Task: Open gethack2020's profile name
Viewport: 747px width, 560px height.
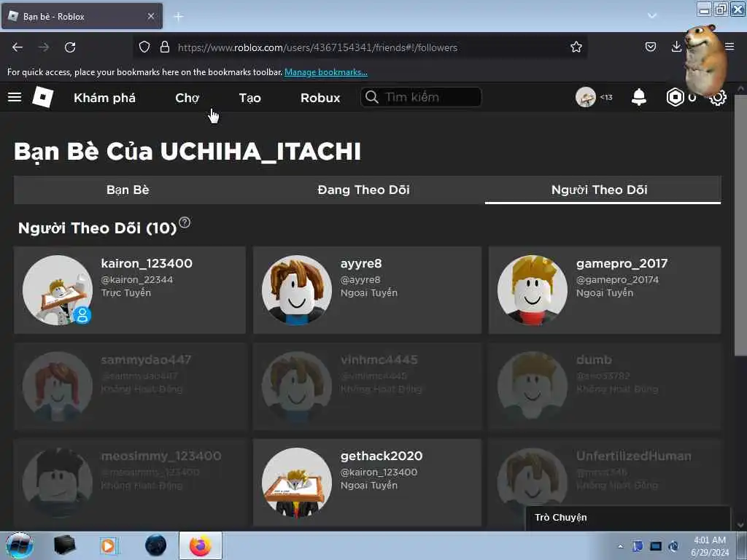Action: pos(381,456)
